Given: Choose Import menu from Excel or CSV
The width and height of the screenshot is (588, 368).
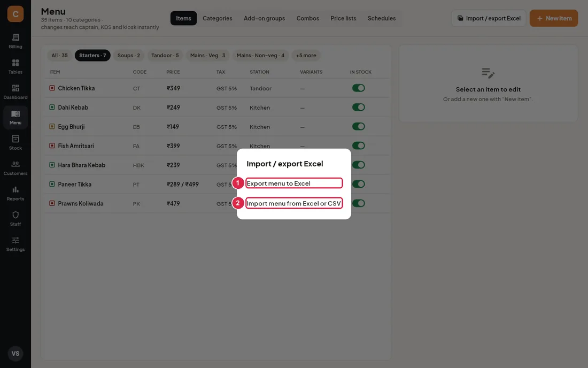Looking at the screenshot, I should 294,203.
